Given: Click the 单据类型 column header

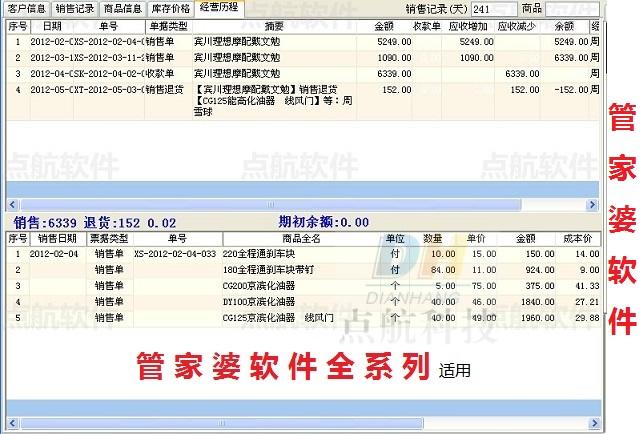Looking at the screenshot, I should [x=168, y=27].
